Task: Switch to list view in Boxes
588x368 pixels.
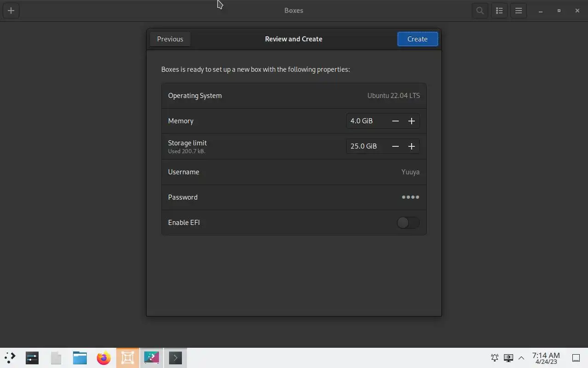Action: 499,11
